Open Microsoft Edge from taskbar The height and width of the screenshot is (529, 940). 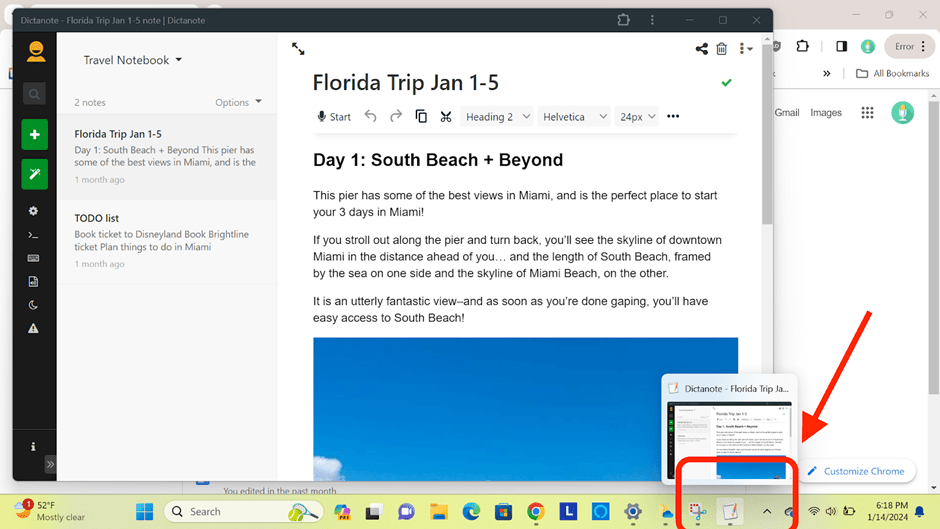(471, 512)
